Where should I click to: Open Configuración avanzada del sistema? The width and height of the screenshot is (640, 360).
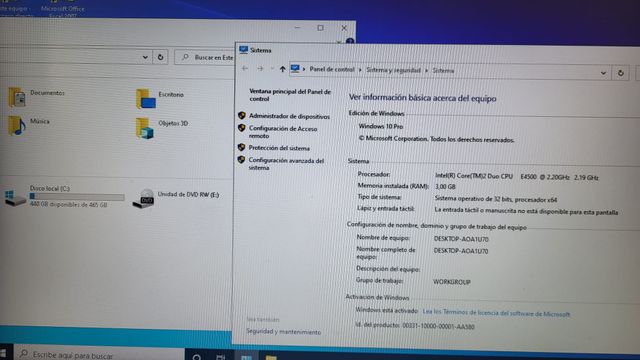click(x=286, y=164)
